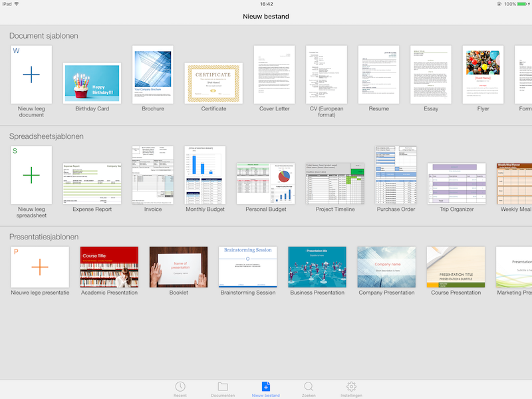Viewport: 532px width, 399px height.
Task: Create a new blank presentation
Action: point(40,267)
